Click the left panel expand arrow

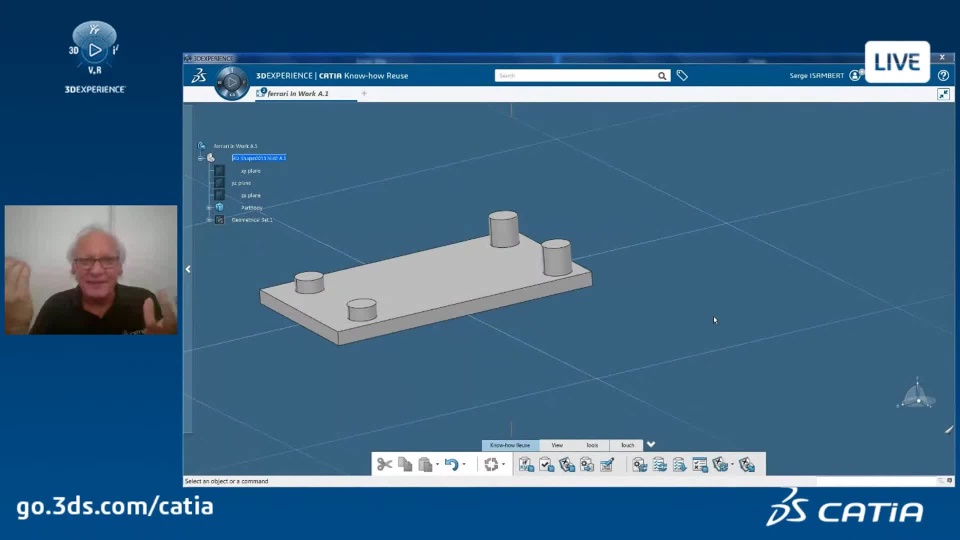tap(188, 269)
